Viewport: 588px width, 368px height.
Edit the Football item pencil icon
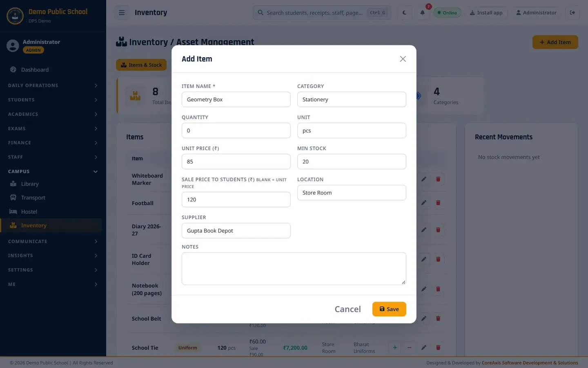coord(424,203)
